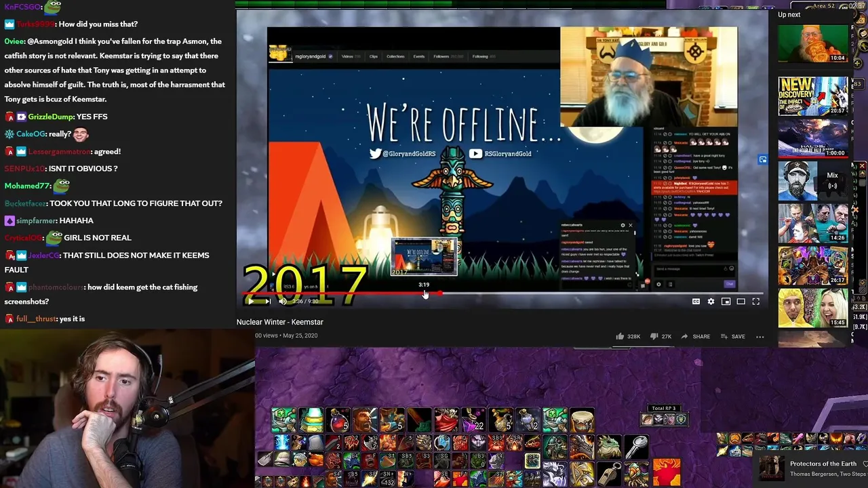Open the NEW DISCOVERY thumbnail video 20:57

[x=812, y=96]
